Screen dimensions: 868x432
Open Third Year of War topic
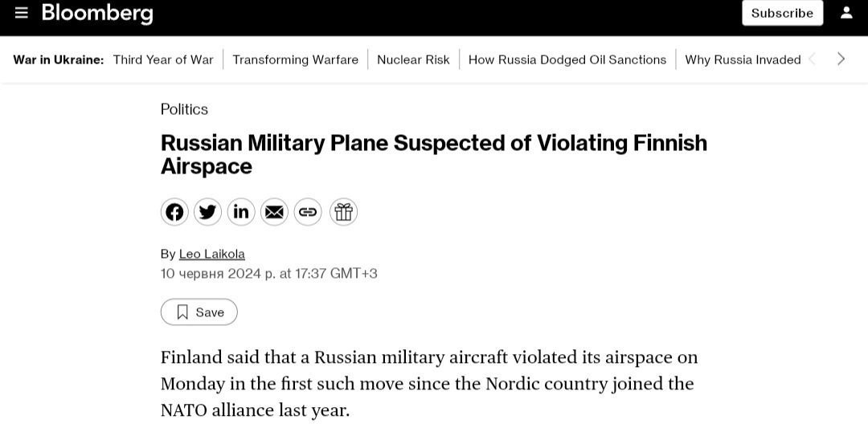[163, 59]
